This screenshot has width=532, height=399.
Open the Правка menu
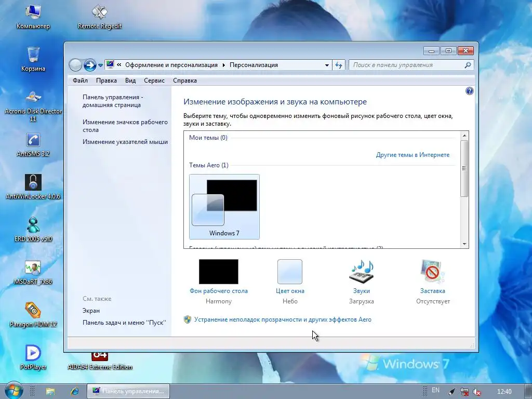click(106, 81)
